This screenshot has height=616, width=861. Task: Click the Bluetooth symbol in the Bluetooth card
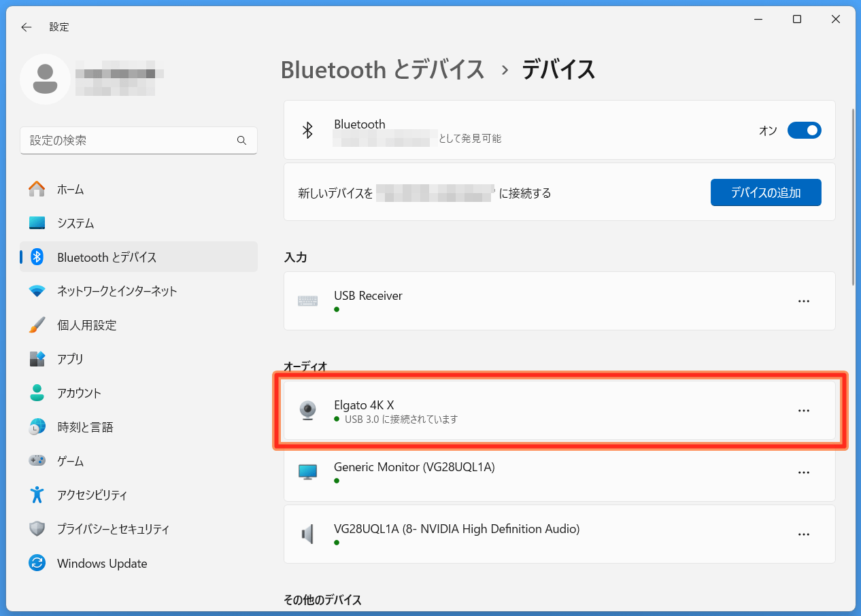click(x=307, y=131)
